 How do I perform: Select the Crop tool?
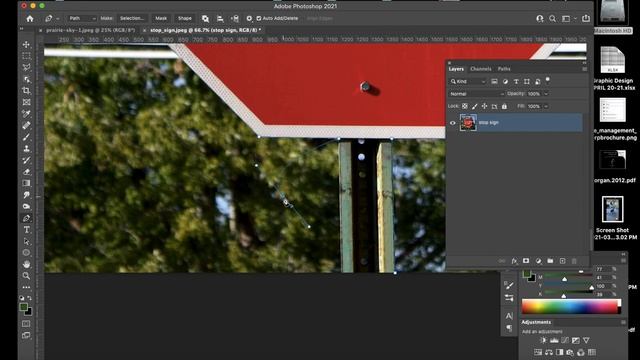(27, 91)
